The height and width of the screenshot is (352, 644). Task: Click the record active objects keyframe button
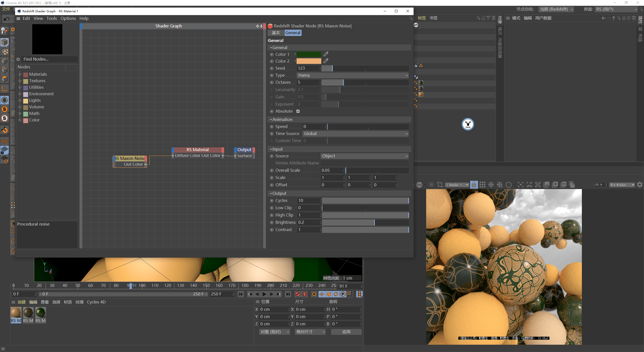[x=298, y=294]
